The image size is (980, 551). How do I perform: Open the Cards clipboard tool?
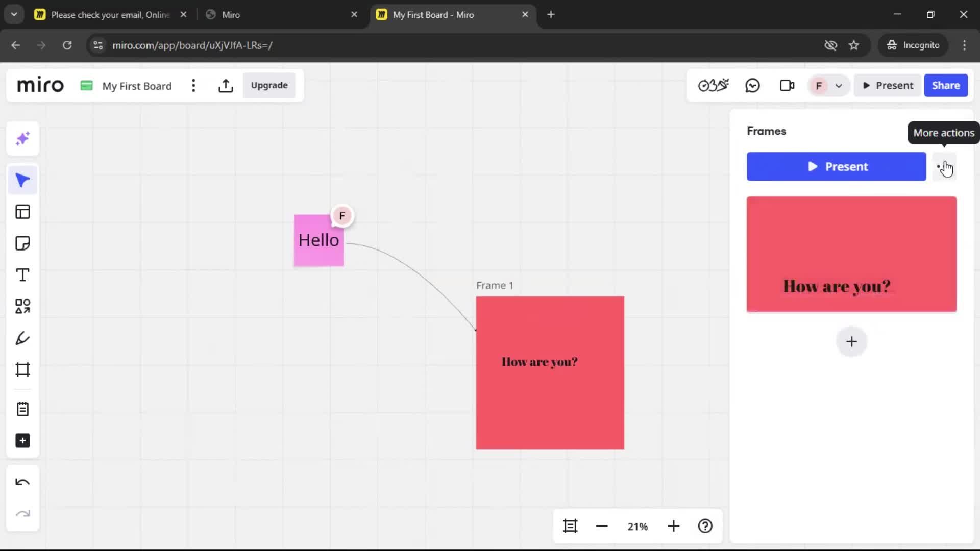click(x=22, y=409)
